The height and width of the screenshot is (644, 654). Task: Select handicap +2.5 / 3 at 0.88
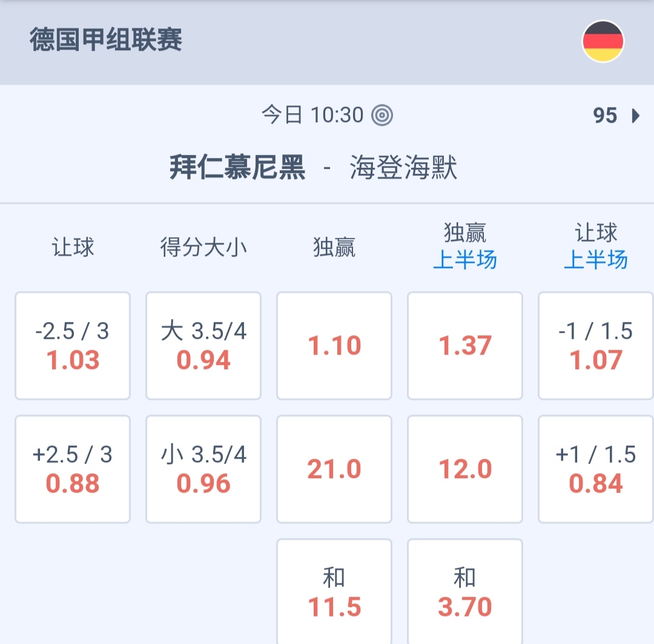pos(73,469)
